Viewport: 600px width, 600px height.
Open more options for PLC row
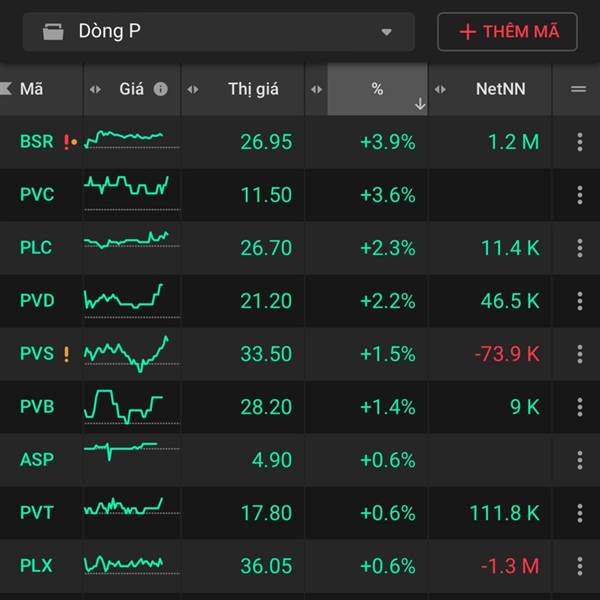coord(580,248)
